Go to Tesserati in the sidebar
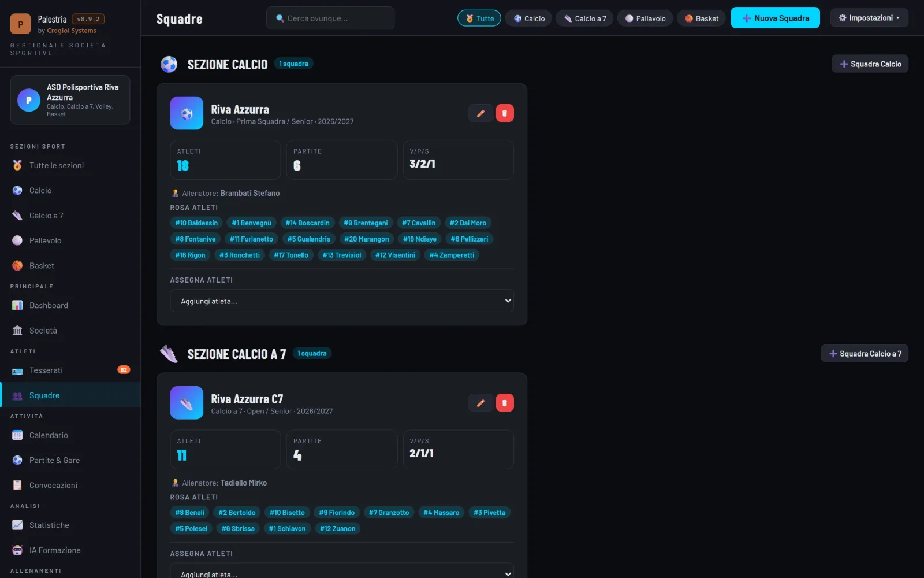 point(70,370)
